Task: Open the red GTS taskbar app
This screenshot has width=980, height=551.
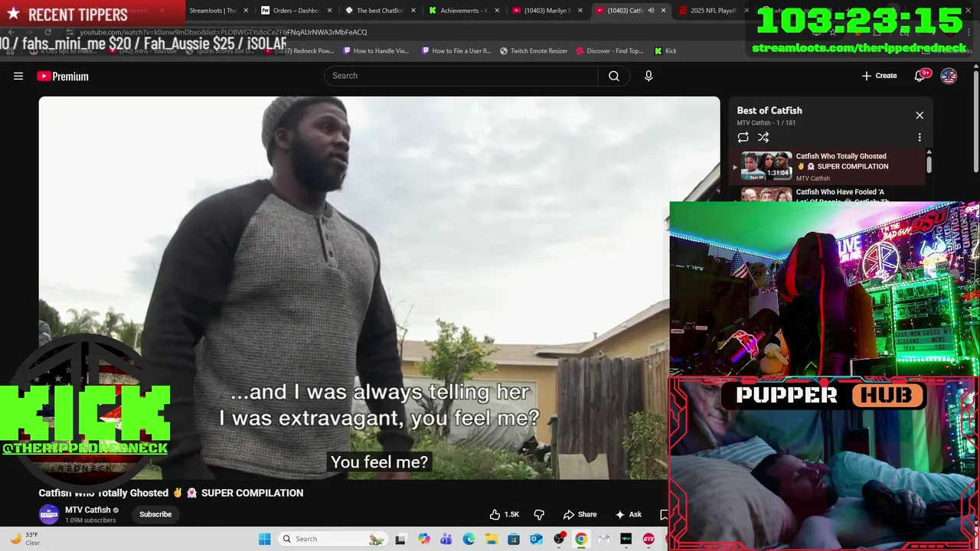Action: tap(648, 539)
